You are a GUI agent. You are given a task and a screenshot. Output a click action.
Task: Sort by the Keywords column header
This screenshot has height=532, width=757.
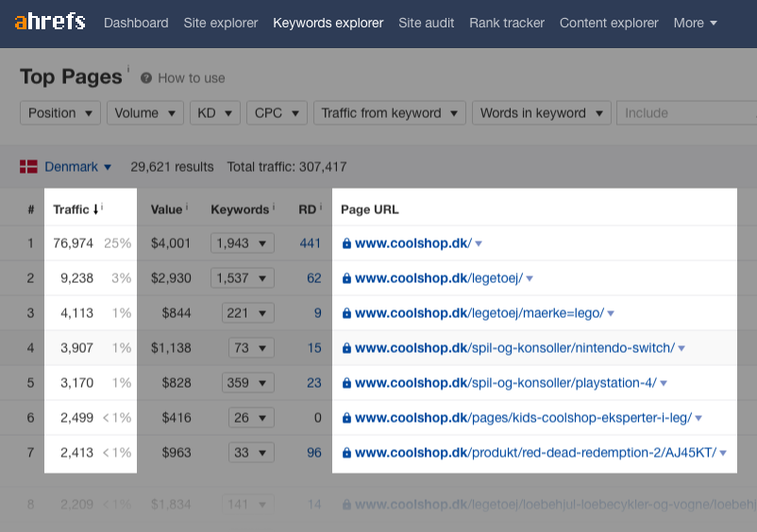point(240,209)
